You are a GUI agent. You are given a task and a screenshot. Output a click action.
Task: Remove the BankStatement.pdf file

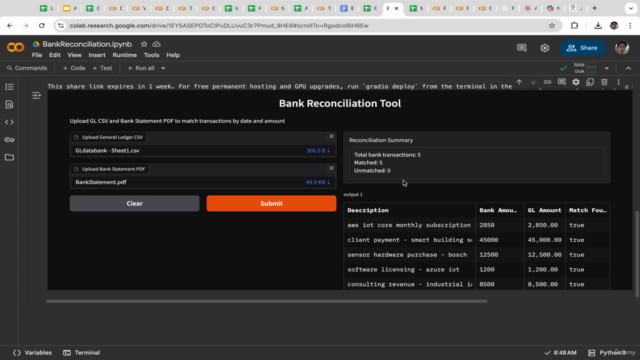click(x=331, y=168)
